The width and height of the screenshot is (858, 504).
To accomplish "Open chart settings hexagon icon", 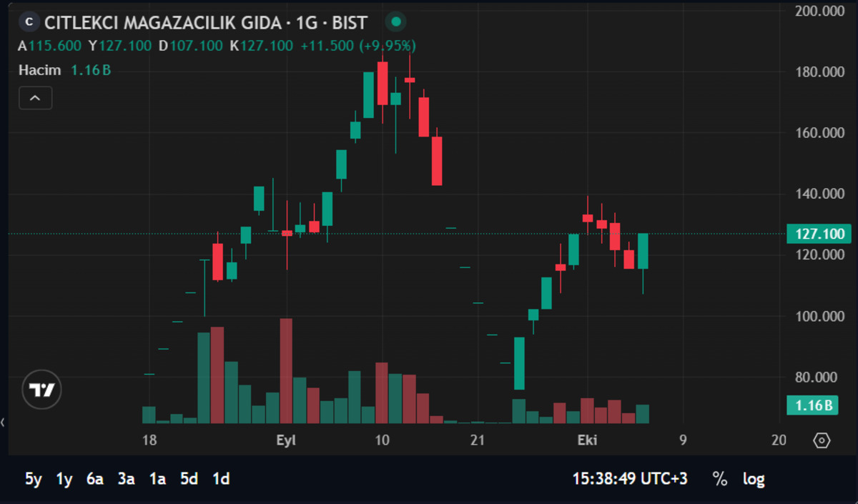I will [x=822, y=440].
